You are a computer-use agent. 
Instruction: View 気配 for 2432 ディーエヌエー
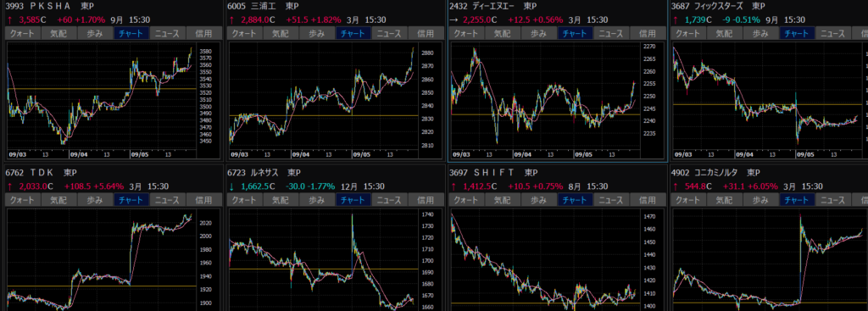pos(504,33)
